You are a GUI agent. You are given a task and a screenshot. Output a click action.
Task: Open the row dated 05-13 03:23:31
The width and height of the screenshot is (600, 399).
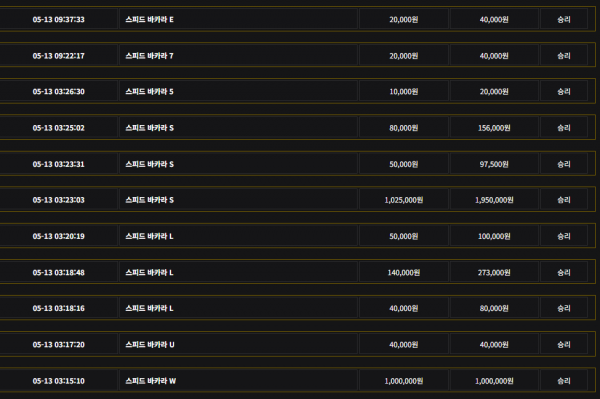coord(298,164)
